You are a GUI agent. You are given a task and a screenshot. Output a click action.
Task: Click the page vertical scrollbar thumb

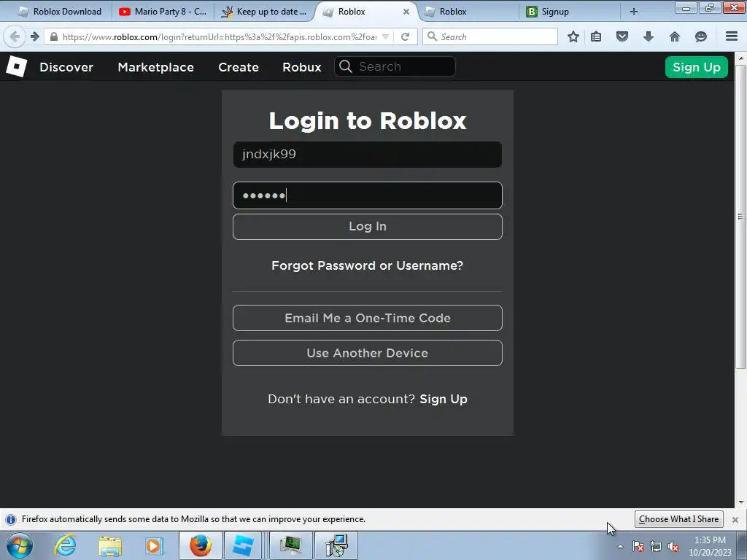(x=740, y=217)
